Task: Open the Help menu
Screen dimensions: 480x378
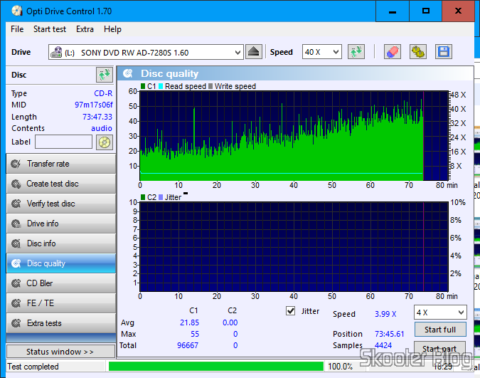Action: [x=112, y=29]
